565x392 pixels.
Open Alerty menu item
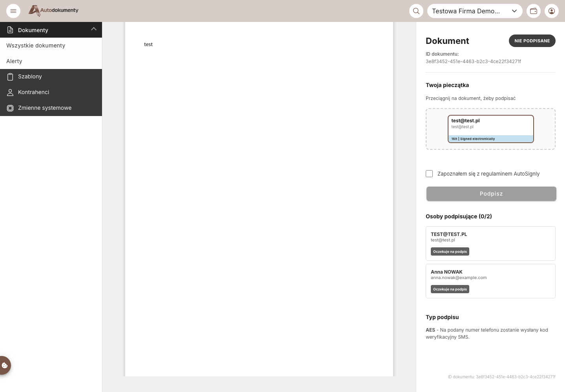[x=51, y=61]
